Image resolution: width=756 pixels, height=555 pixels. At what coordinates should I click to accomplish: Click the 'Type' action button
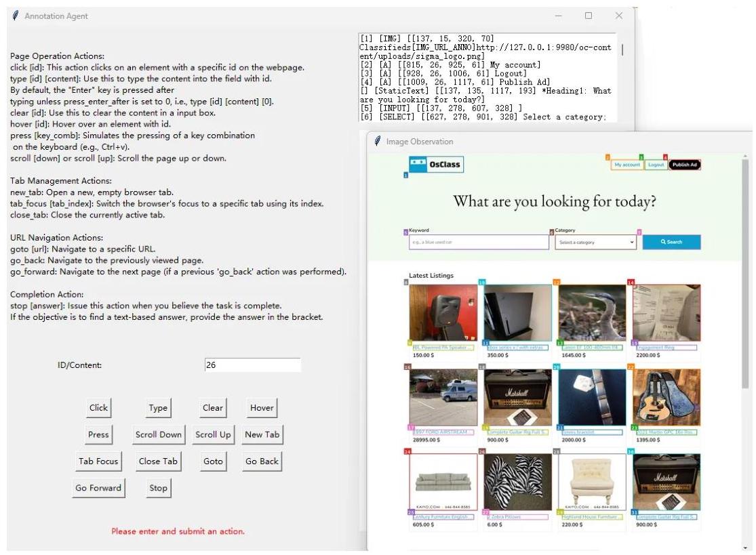(x=158, y=407)
